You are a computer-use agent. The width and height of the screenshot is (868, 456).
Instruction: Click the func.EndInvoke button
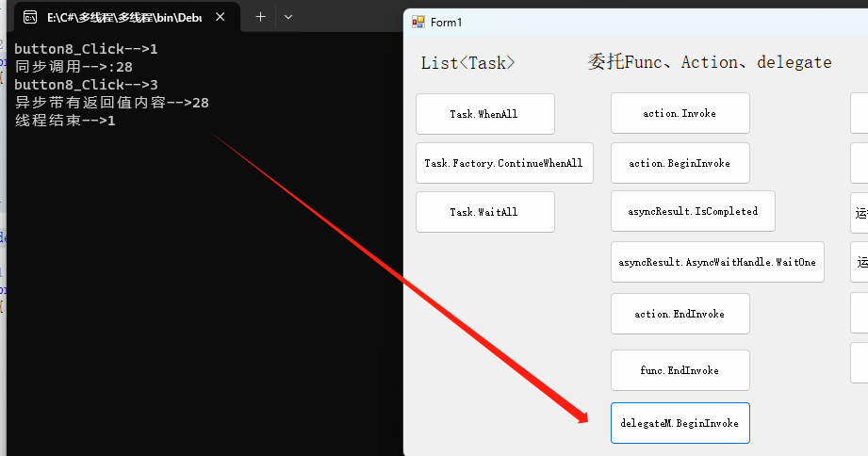click(680, 370)
